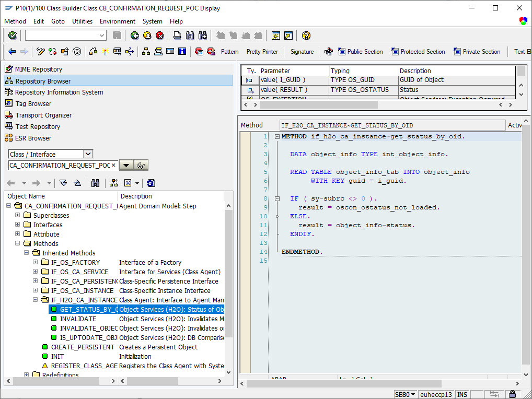Select the INVALIDATE method in tree
This screenshot has width=532, height=399.
click(x=78, y=319)
